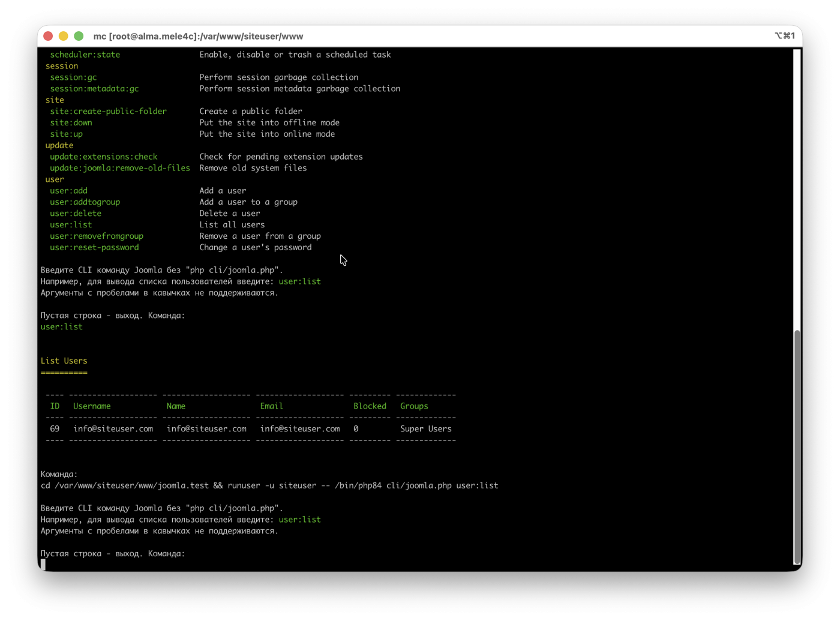The image size is (840, 621).
Task: Select the 'Create a public folder' description
Action: 251,112
